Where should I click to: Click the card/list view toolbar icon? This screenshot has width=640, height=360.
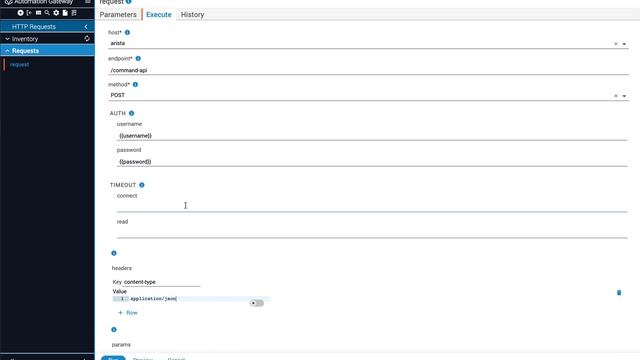[x=38, y=13]
